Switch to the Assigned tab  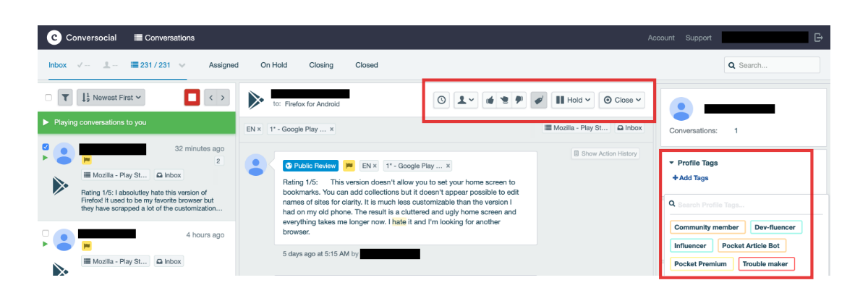224,65
